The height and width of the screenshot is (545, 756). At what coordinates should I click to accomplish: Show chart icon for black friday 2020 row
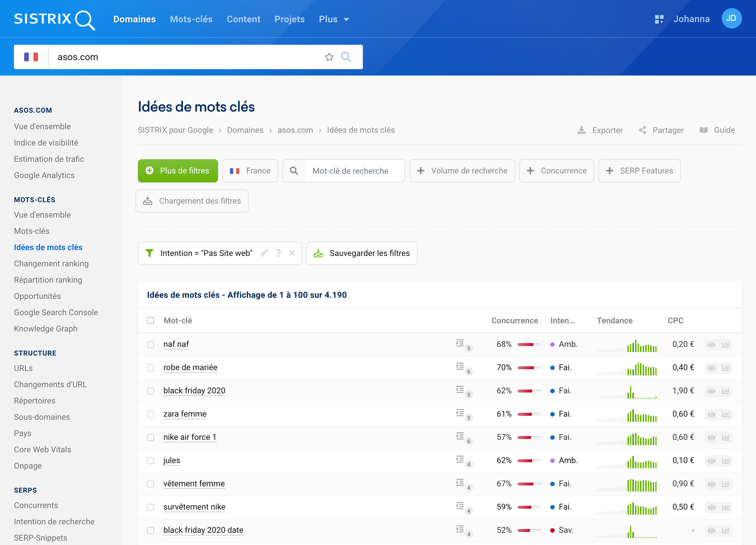tap(725, 391)
